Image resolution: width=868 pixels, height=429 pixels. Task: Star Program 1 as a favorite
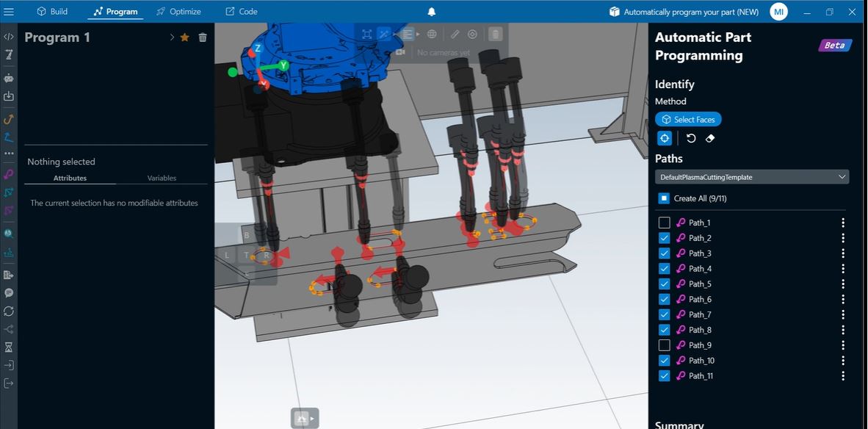184,37
